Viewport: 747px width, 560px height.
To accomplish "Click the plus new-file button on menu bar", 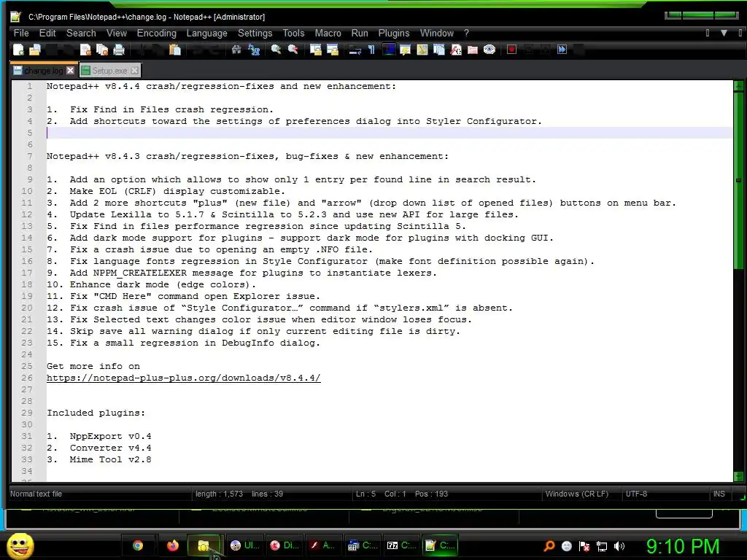I will [x=707, y=33].
